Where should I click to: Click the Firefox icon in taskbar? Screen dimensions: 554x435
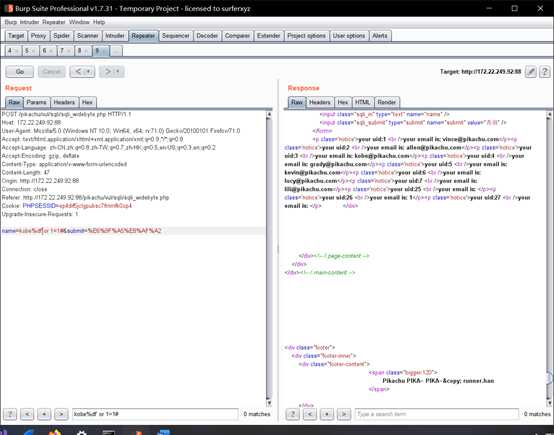(x=54, y=432)
